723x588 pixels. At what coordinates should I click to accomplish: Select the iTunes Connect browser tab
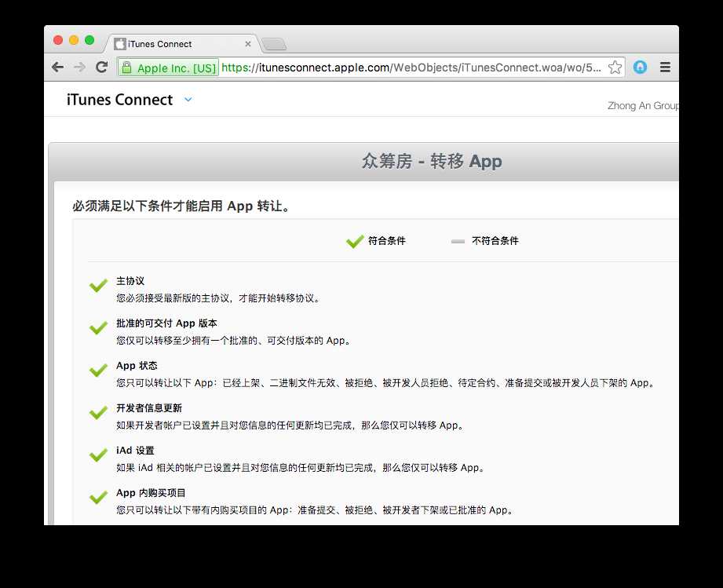(183, 44)
